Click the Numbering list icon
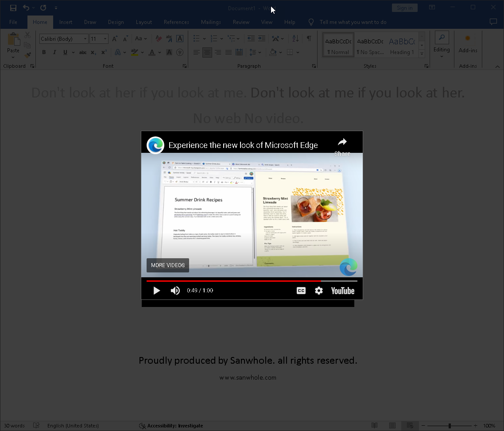504x431 pixels. click(214, 39)
